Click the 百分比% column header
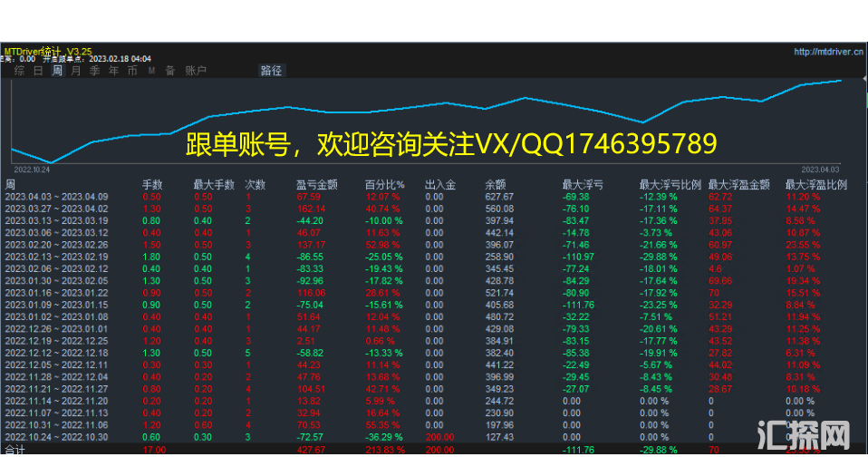The height and width of the screenshot is (457, 868). click(384, 185)
